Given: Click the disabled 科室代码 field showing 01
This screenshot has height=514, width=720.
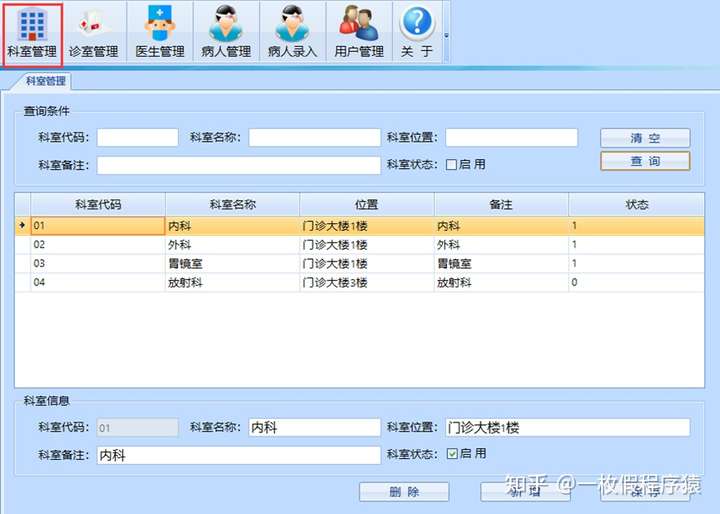Looking at the screenshot, I should click(137, 428).
